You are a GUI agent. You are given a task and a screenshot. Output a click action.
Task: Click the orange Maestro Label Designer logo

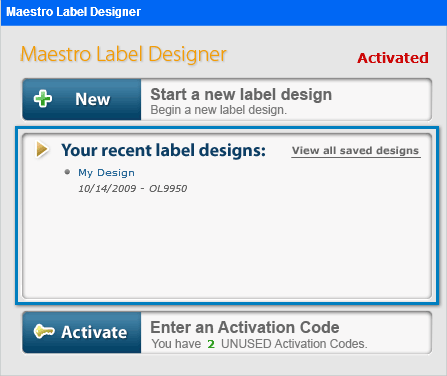pos(123,54)
